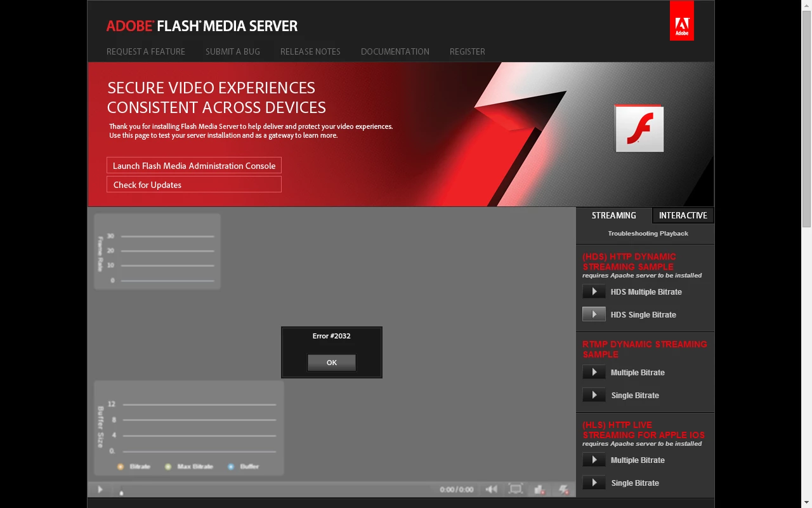Open Register link
812x508 pixels.
coord(468,51)
